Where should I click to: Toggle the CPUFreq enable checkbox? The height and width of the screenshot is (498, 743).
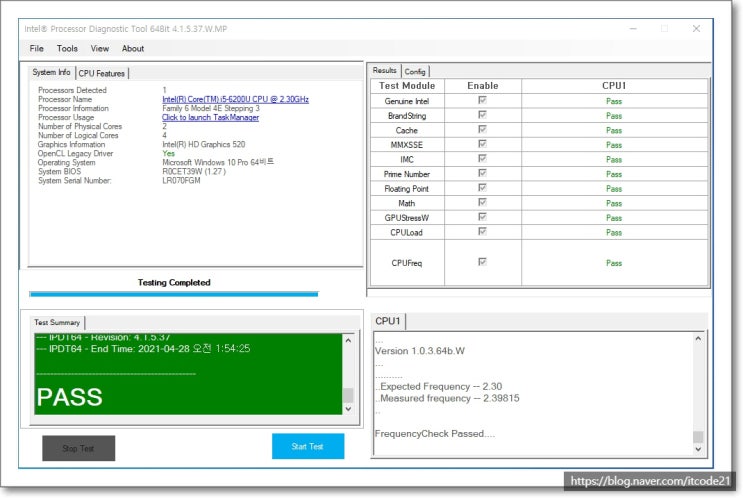pos(482,262)
